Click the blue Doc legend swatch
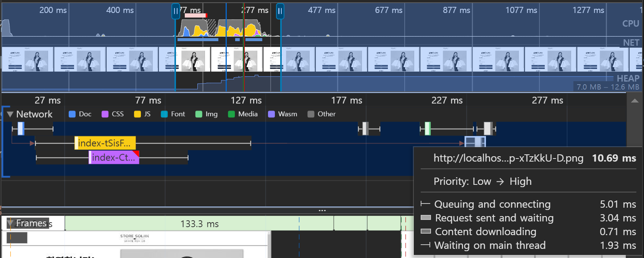644x258 pixels. pos(72,114)
